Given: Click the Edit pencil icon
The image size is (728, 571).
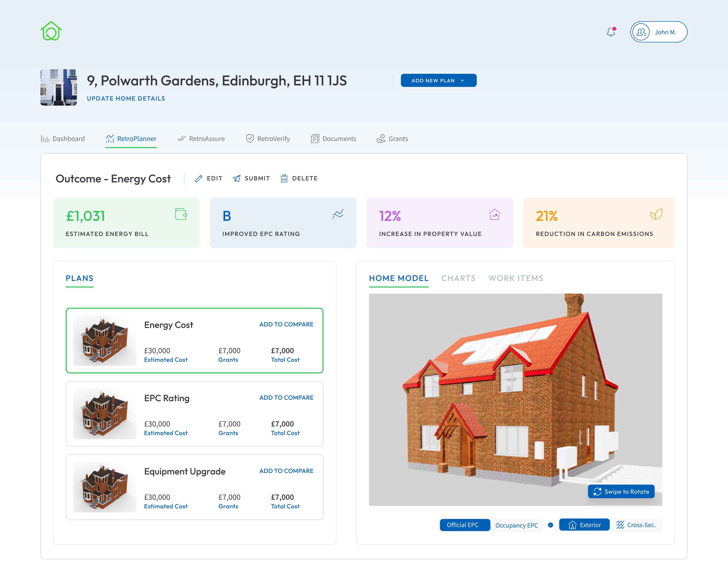Looking at the screenshot, I should [x=199, y=179].
